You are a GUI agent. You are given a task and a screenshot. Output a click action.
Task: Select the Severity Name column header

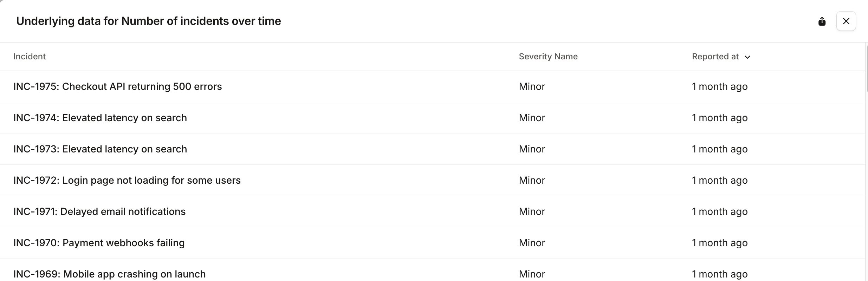point(548,57)
